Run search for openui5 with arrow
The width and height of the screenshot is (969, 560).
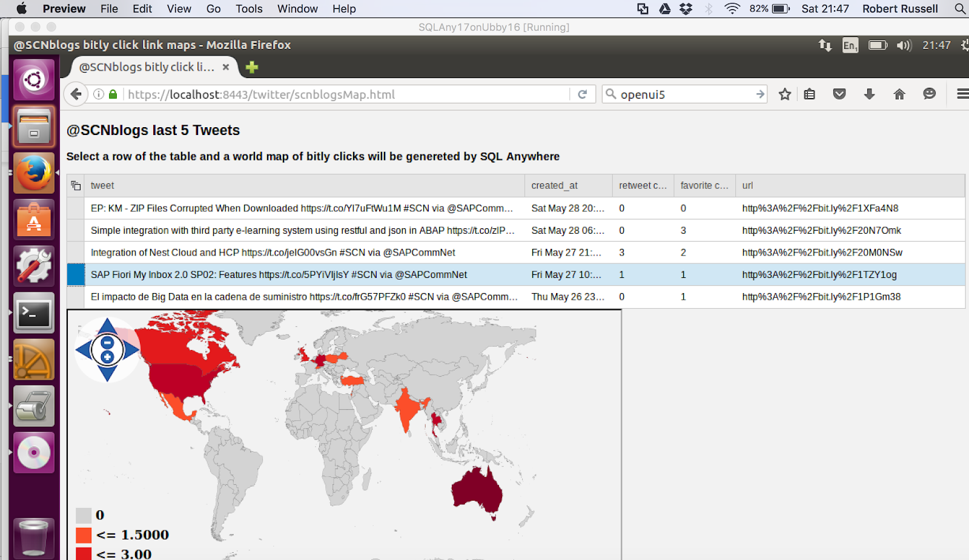tap(760, 94)
